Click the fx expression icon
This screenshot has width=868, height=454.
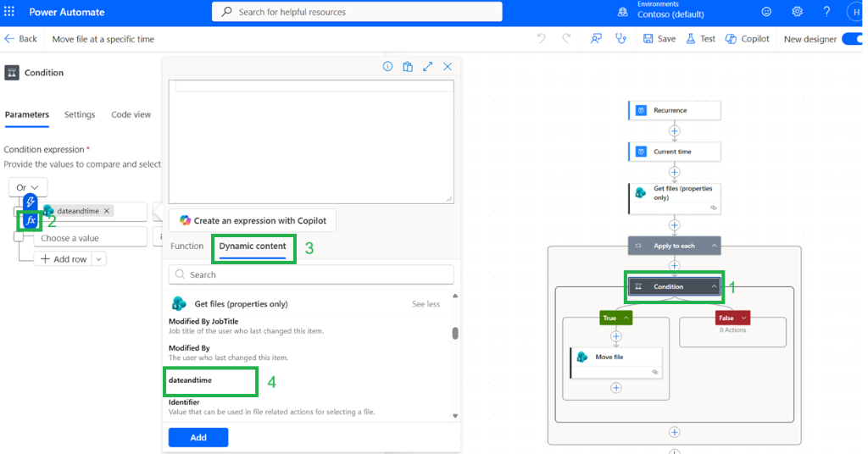pos(30,220)
